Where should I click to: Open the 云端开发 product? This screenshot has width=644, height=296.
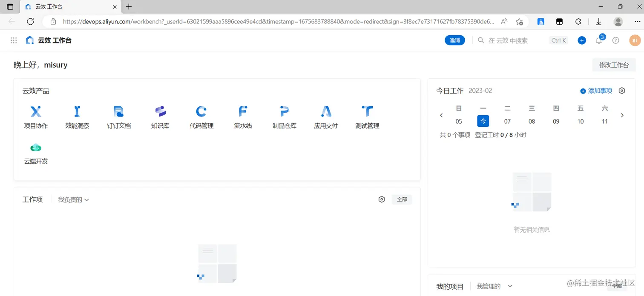(x=36, y=154)
